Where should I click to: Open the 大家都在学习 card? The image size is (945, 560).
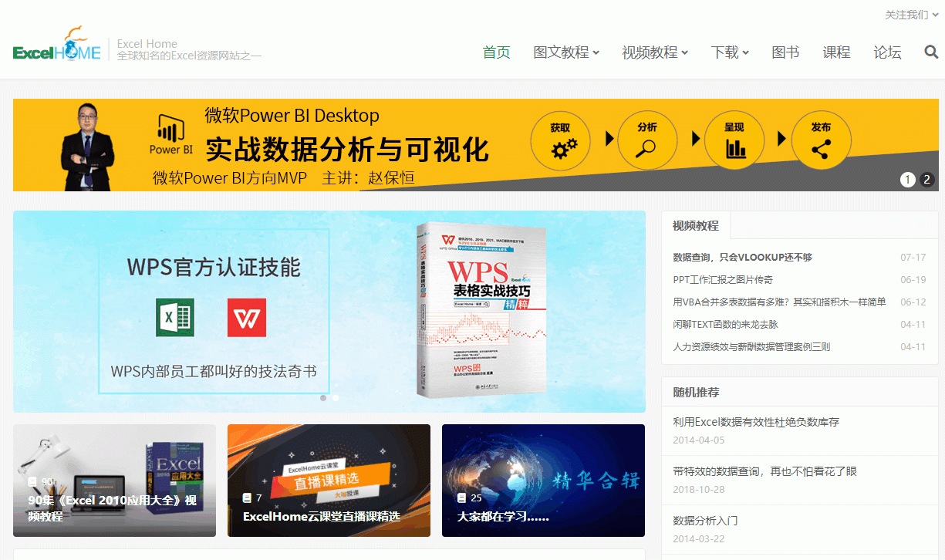[x=543, y=481]
